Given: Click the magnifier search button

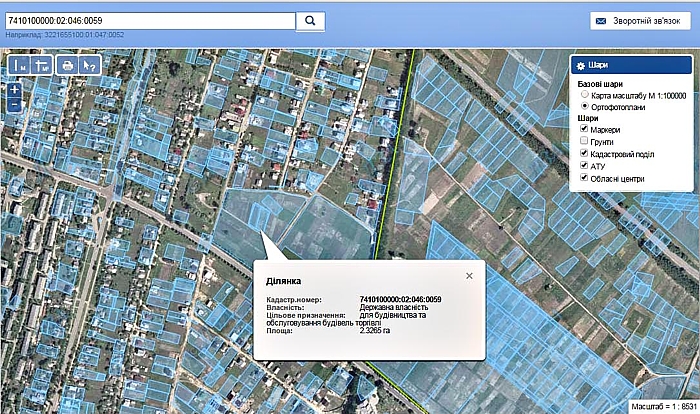Looking at the screenshot, I should pyautogui.click(x=310, y=20).
